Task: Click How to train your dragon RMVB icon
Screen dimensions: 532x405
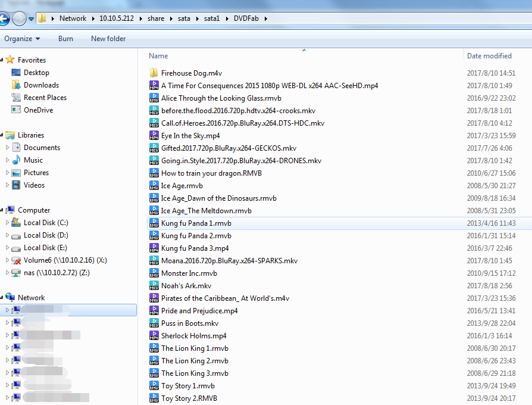Action: click(154, 173)
